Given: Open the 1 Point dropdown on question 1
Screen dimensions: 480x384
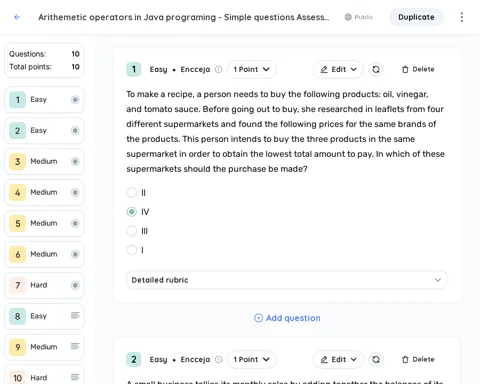Looking at the screenshot, I should (x=252, y=69).
